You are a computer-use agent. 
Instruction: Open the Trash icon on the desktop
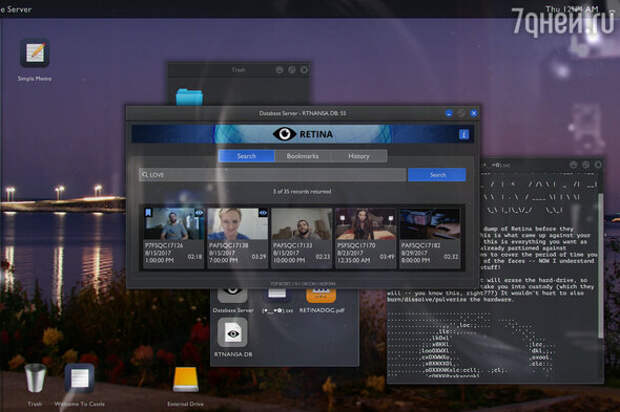tap(35, 379)
